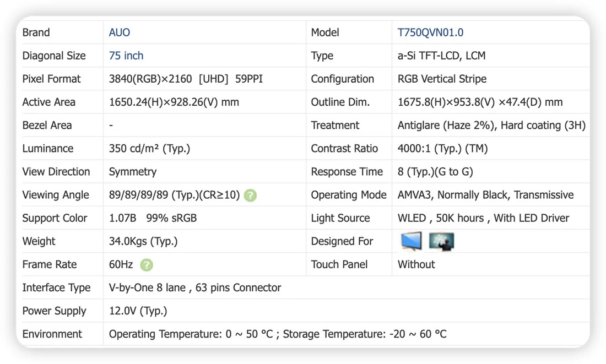Click the Brand label cell

click(36, 32)
